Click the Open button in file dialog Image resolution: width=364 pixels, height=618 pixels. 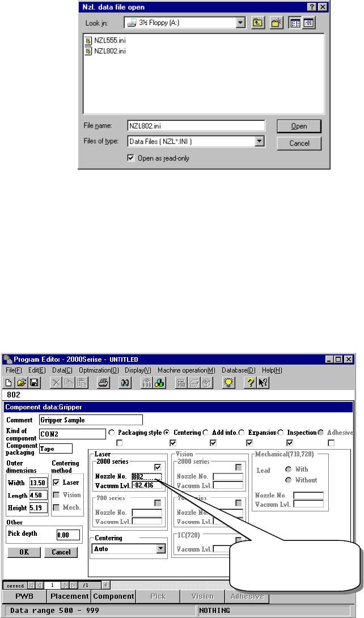pyautogui.click(x=299, y=126)
